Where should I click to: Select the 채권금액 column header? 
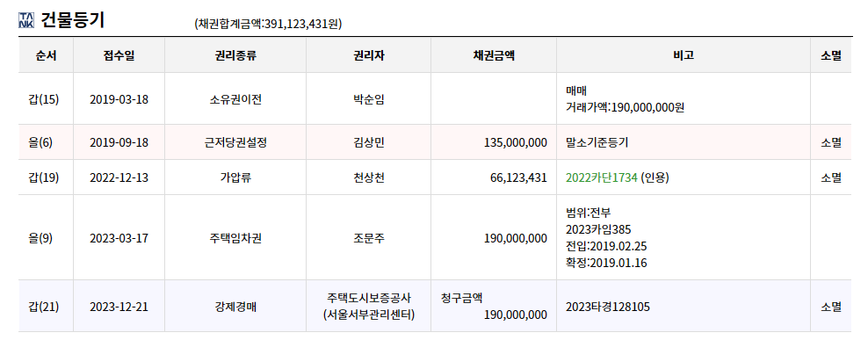pyautogui.click(x=494, y=55)
